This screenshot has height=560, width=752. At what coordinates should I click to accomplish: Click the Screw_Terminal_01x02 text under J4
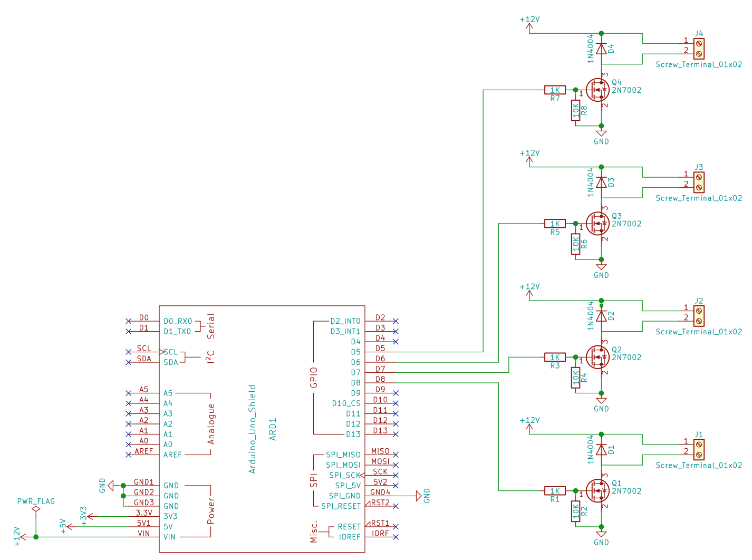[x=699, y=65]
